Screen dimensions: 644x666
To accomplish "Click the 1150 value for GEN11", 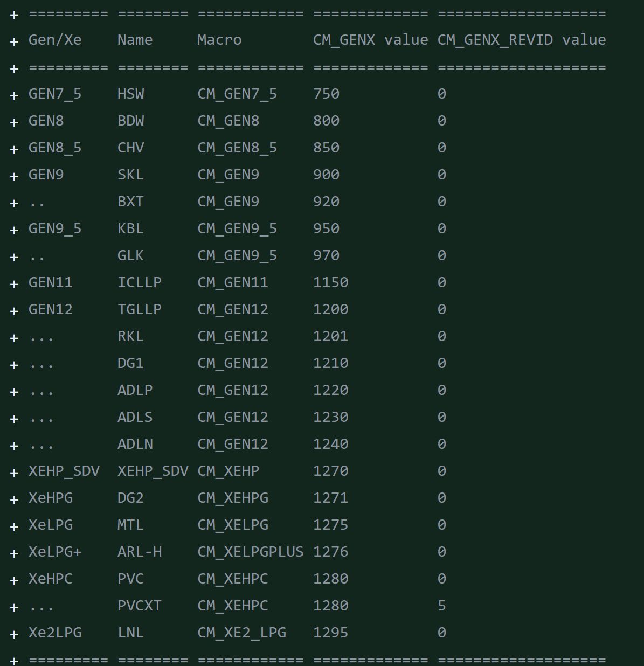I will (330, 282).
